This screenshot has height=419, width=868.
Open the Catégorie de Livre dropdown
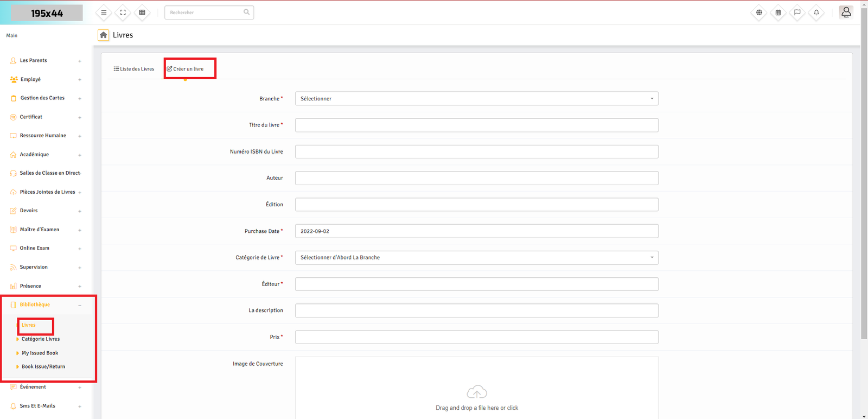pyautogui.click(x=476, y=258)
